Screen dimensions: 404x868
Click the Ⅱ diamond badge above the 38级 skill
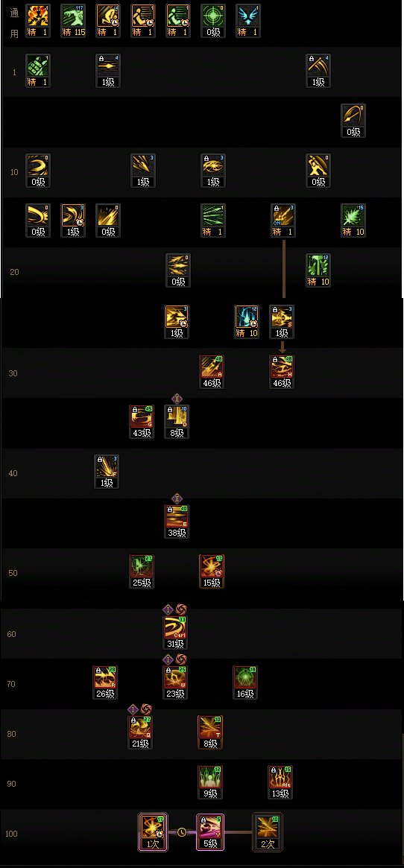177,498
